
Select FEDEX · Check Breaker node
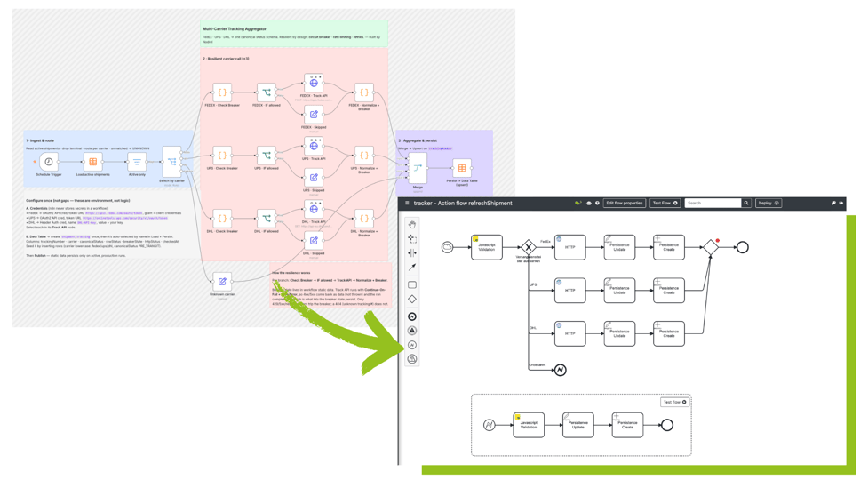(222, 92)
